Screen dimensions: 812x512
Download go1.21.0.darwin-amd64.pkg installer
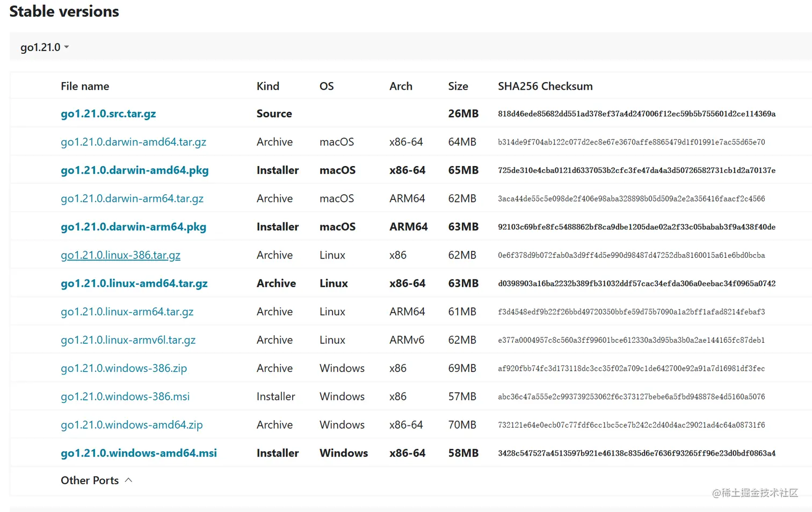click(135, 170)
